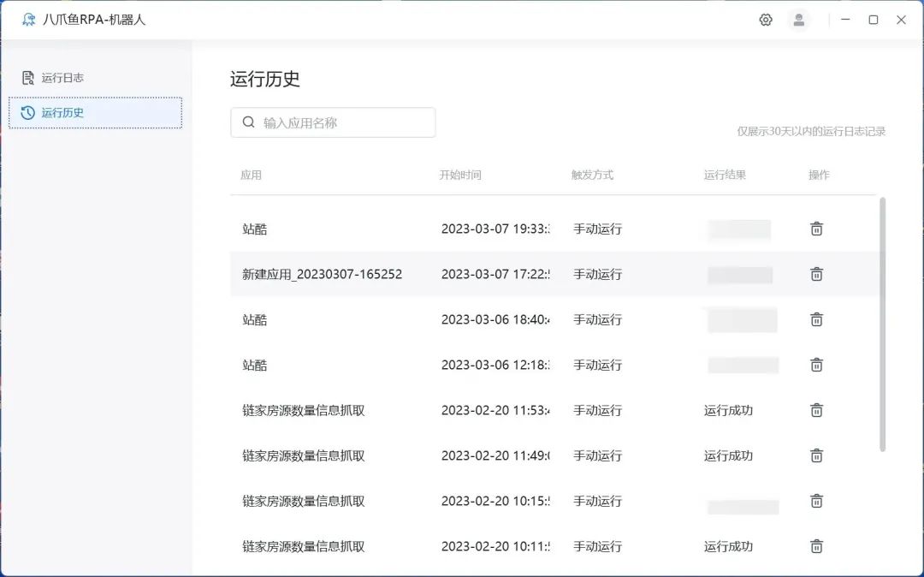Click 运行成功 in the 10:11 row
924x577 pixels.
pos(728,546)
